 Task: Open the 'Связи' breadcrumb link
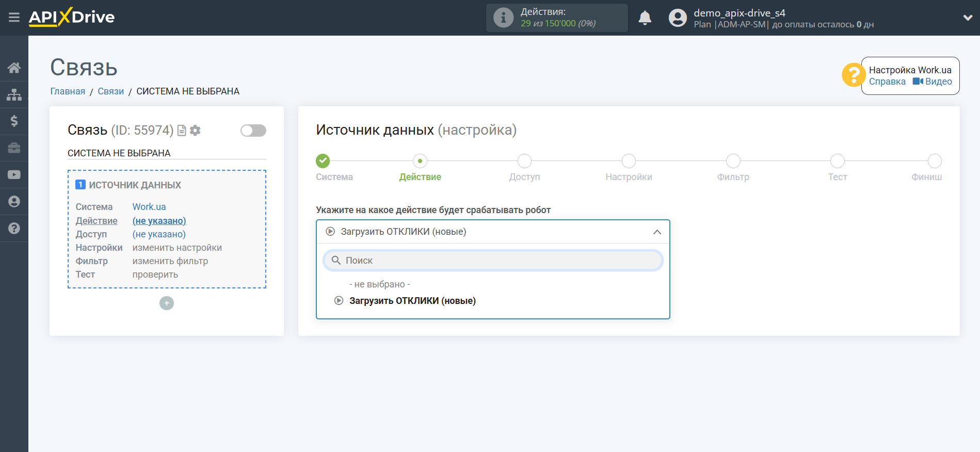[x=110, y=91]
